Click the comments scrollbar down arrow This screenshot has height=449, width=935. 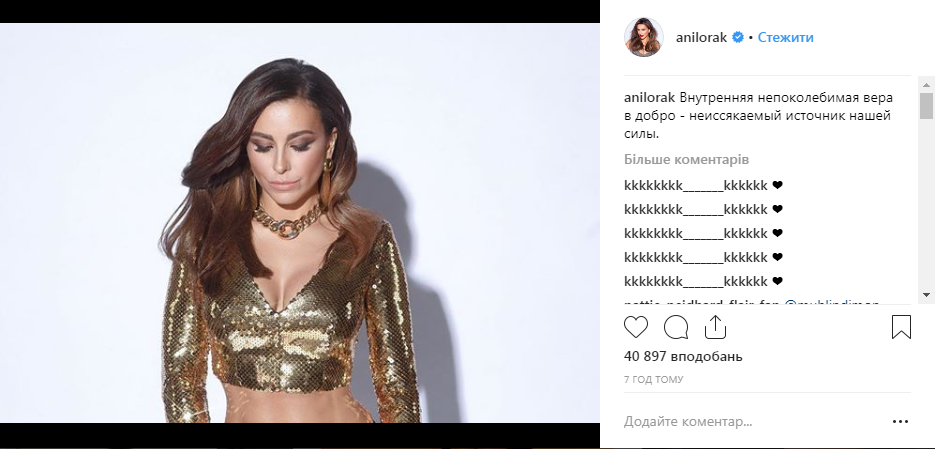point(926,295)
